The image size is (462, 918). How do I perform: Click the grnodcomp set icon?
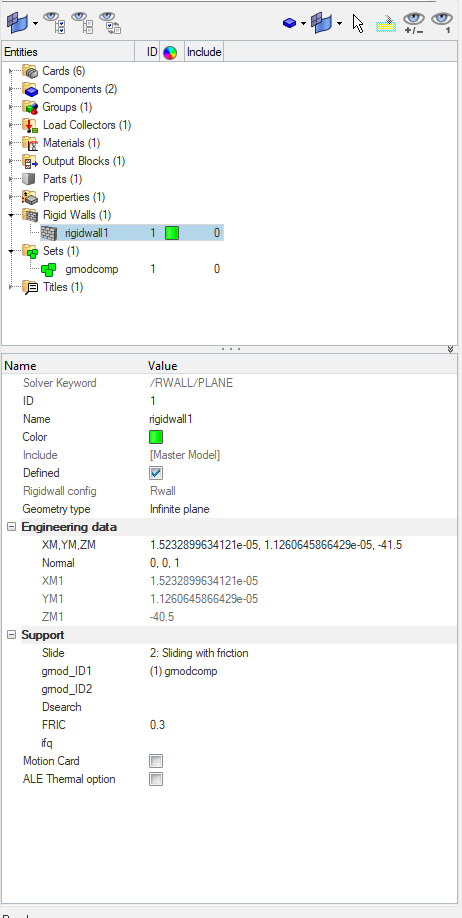[x=49, y=269]
